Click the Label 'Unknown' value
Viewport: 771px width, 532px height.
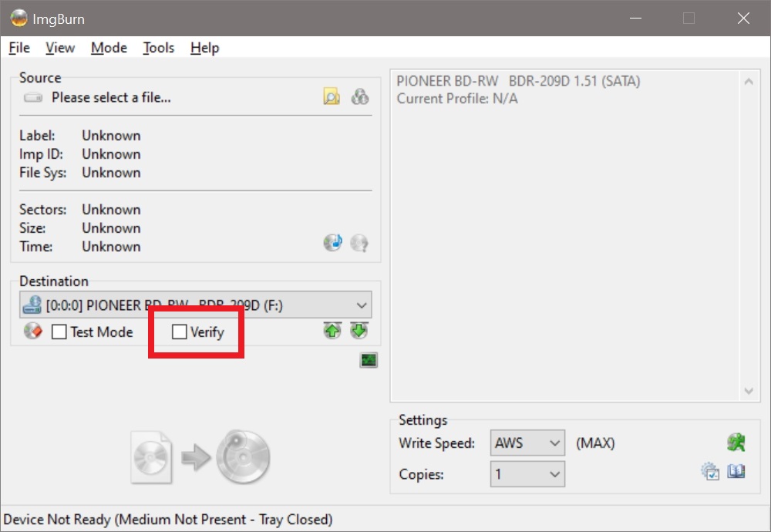[111, 135]
